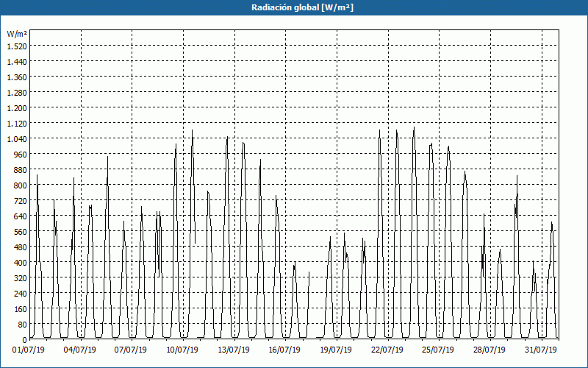Viewport: 588px width, 368px height.
Task: Click the 960 y-axis value
Action: (21, 155)
